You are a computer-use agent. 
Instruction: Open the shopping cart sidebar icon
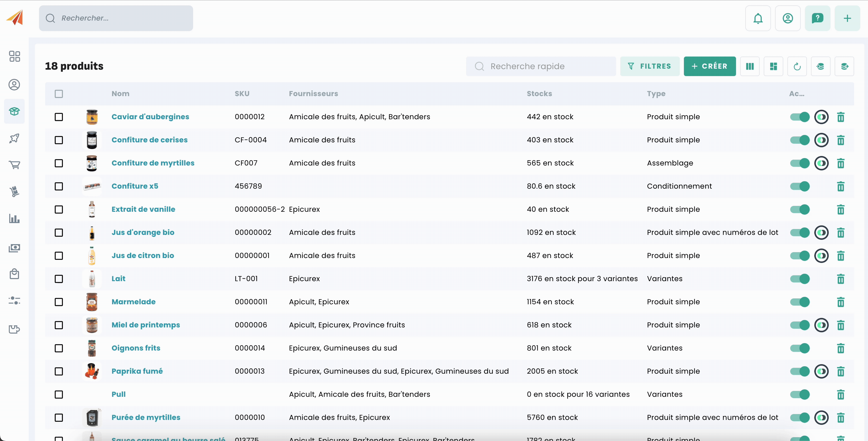click(14, 165)
